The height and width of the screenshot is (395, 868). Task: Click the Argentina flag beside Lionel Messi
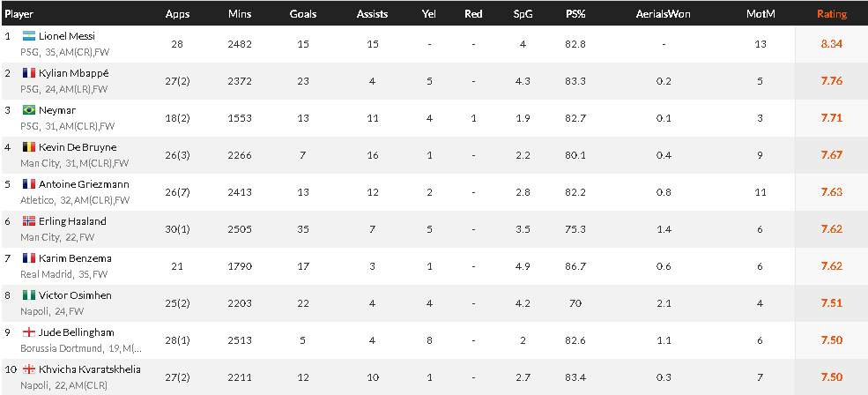[29, 36]
